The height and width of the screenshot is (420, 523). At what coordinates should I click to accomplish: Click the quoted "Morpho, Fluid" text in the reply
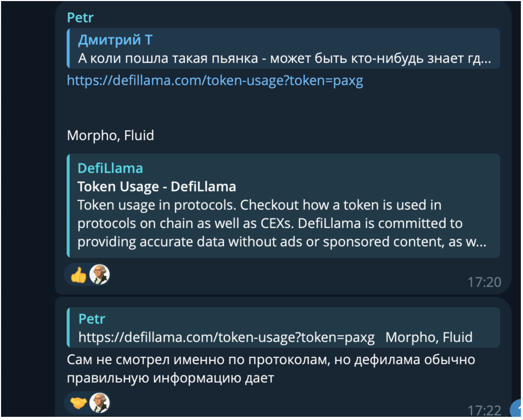tap(429, 337)
